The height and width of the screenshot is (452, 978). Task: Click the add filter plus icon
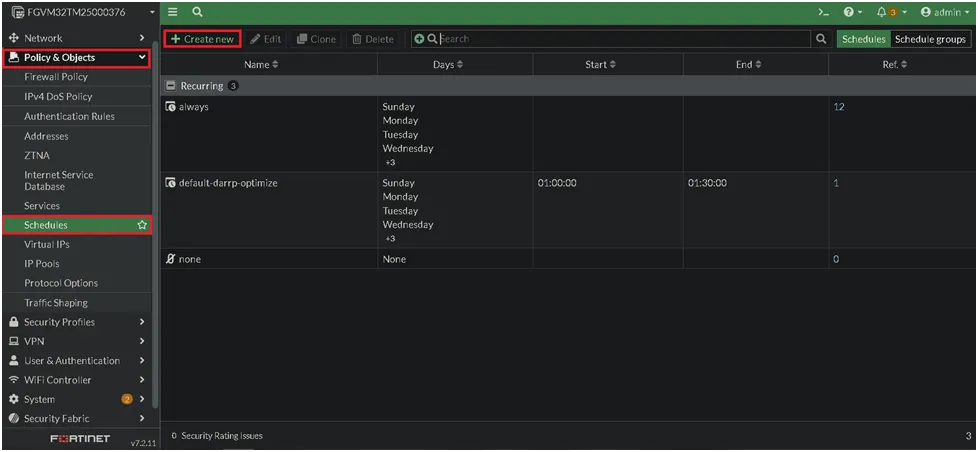[x=419, y=39]
